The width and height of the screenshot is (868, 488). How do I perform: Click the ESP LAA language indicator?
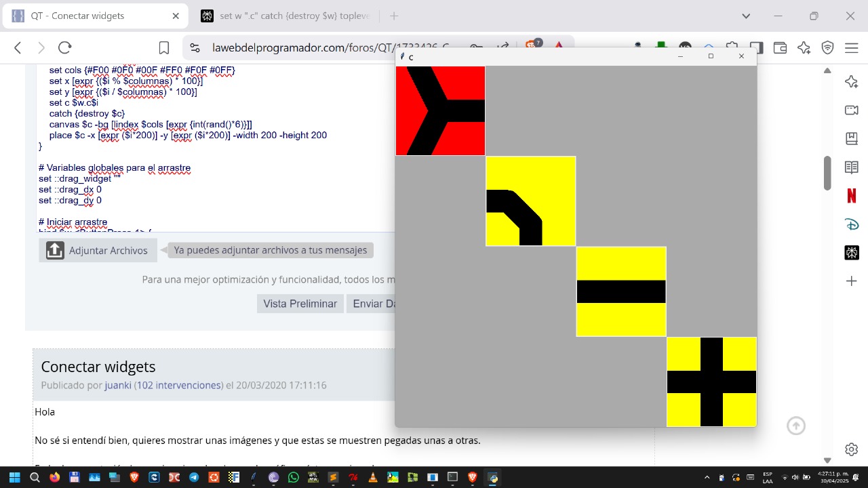[x=768, y=477]
